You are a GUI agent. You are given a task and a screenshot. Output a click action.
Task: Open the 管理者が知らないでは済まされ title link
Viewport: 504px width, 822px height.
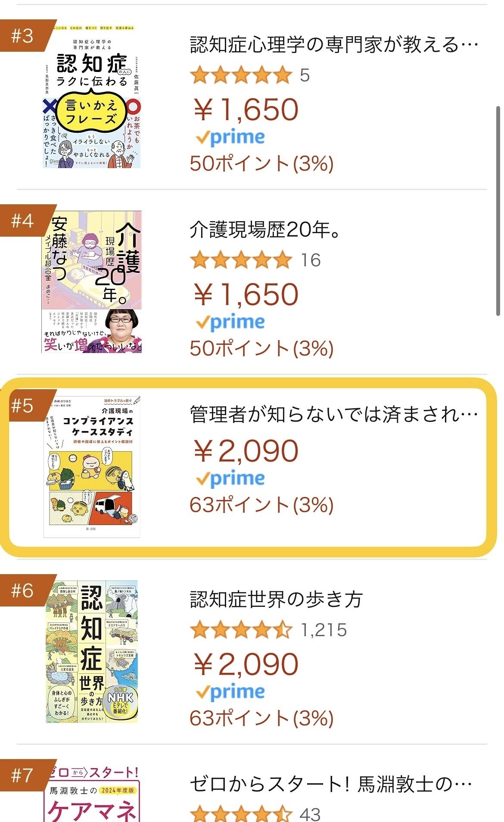[334, 414]
